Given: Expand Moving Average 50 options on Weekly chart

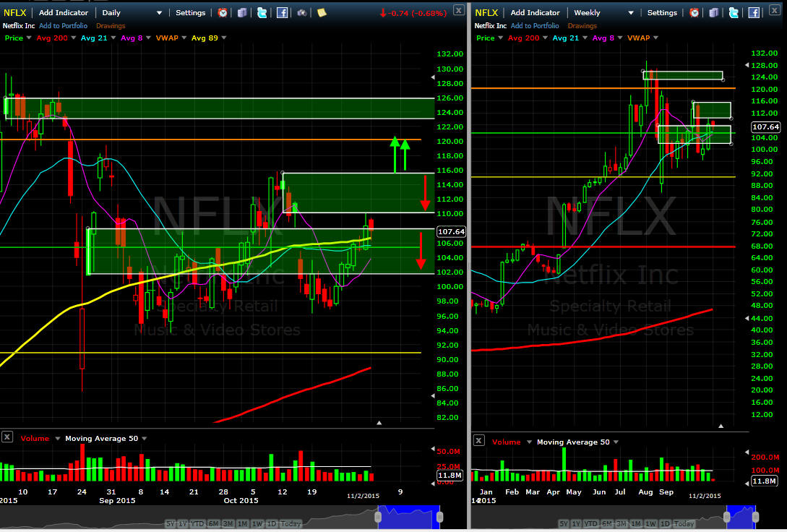Looking at the screenshot, I should (x=616, y=442).
